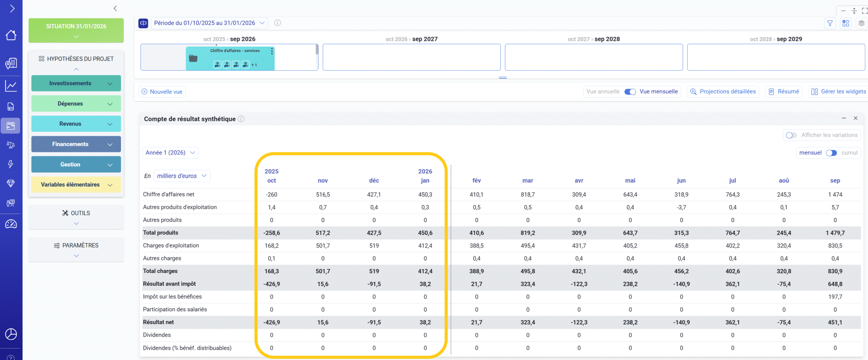
Task: Switch the mensuel/cumul toggle
Action: pos(831,153)
